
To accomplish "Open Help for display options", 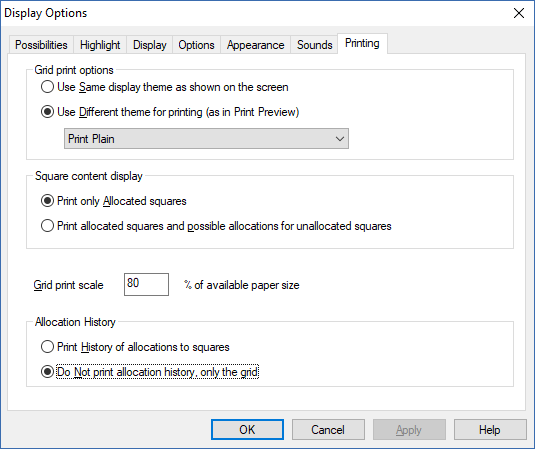I will (490, 430).
